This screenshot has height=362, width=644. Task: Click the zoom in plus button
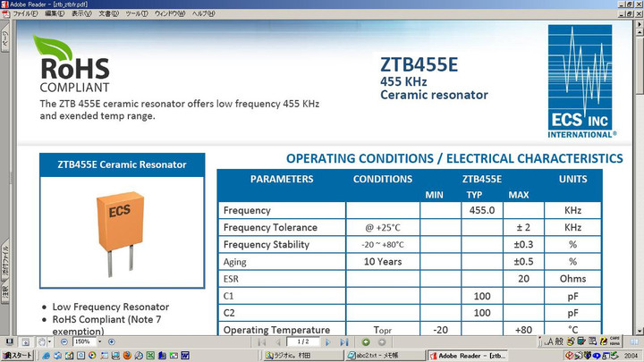[111, 342]
